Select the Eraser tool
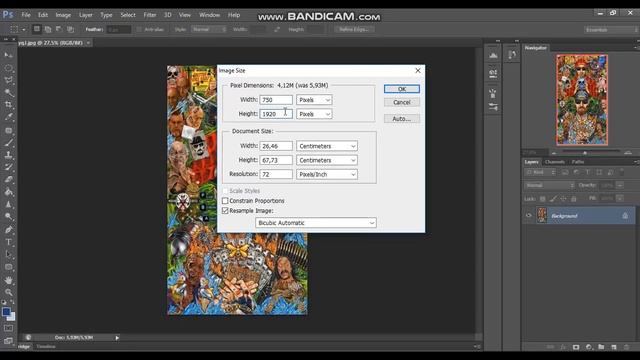Screen dimensions: 640x360 pos(9,180)
